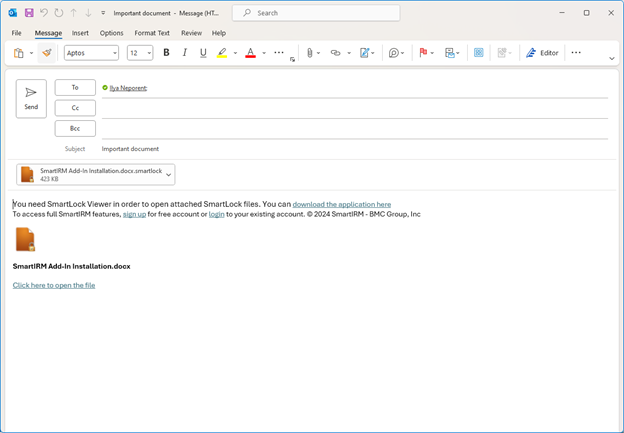Click the 'download the application here' link
Image resolution: width=624 pixels, height=433 pixels.
[341, 204]
